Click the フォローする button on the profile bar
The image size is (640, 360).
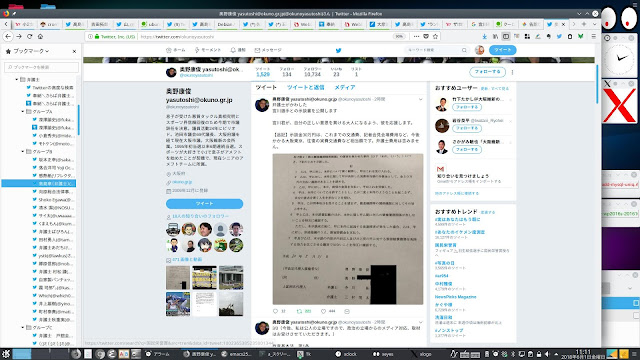(x=487, y=72)
